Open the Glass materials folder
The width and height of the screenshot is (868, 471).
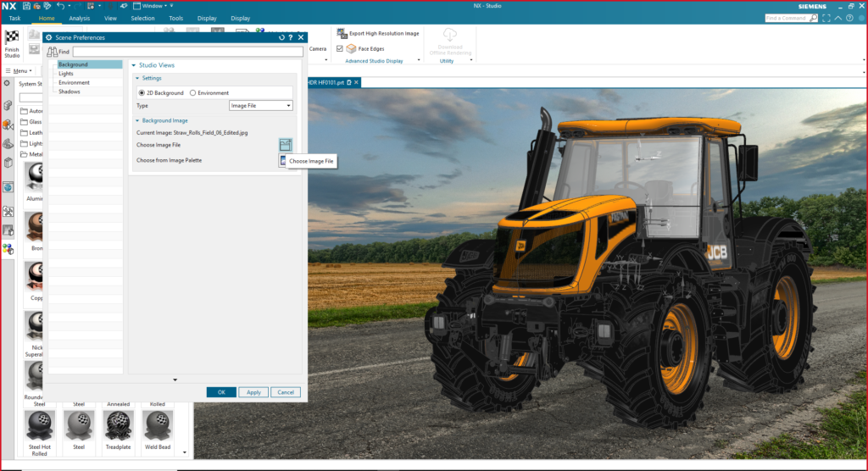tap(31, 122)
